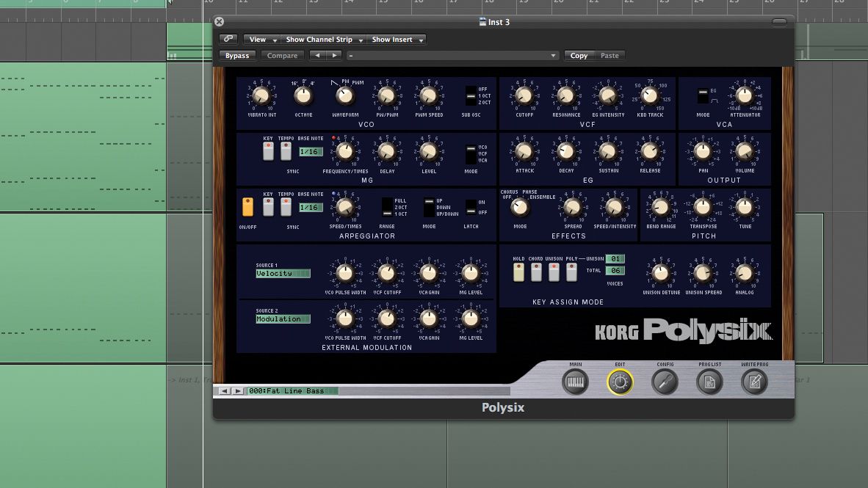Flip the Arpeggiator Latch switch
Viewport: 868px width, 488px height.
click(x=471, y=208)
